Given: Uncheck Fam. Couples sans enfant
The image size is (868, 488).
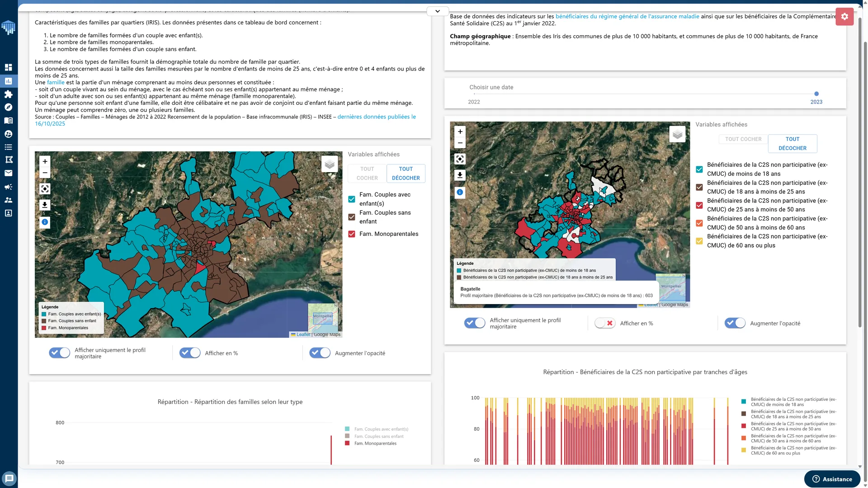Looking at the screenshot, I should coord(352,217).
